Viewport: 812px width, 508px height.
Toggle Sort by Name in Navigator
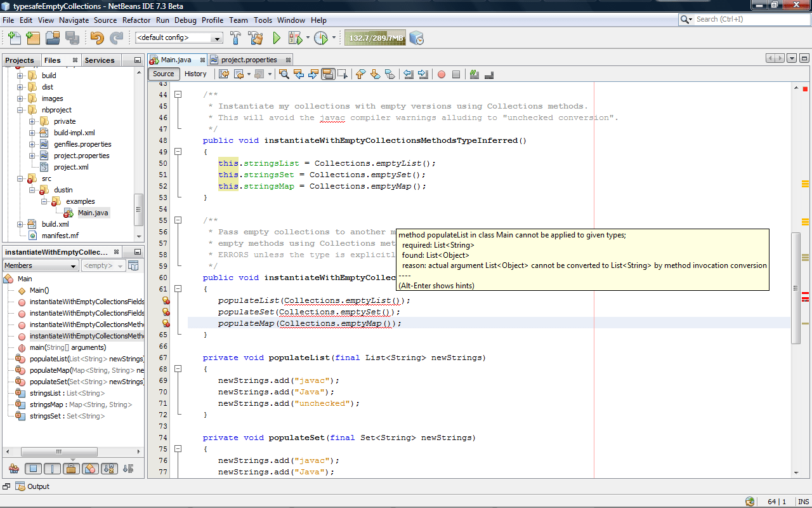click(108, 469)
